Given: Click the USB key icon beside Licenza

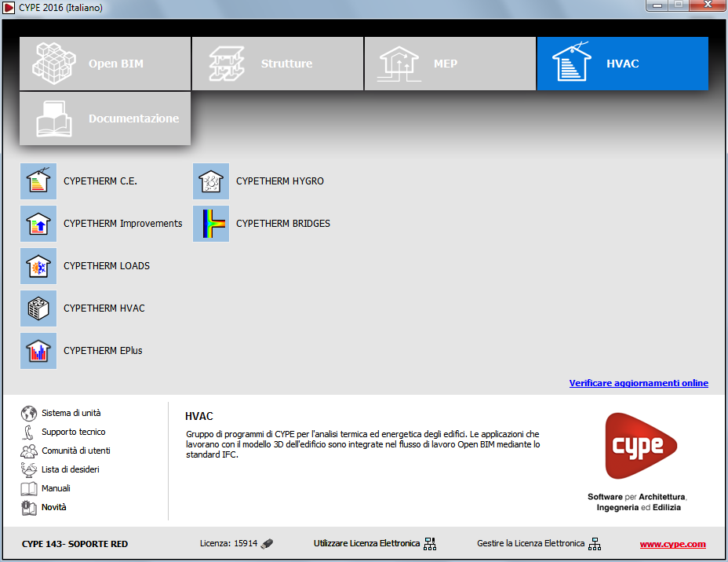Looking at the screenshot, I should click(x=267, y=543).
